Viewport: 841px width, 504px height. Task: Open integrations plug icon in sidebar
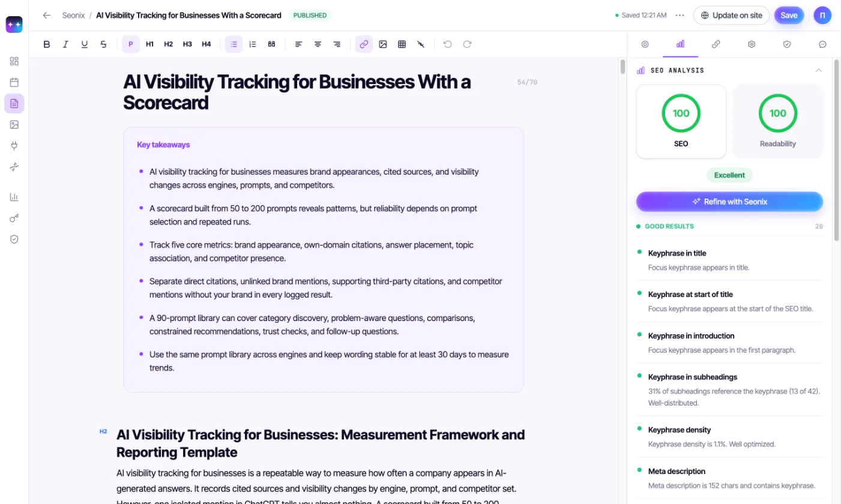tap(14, 145)
